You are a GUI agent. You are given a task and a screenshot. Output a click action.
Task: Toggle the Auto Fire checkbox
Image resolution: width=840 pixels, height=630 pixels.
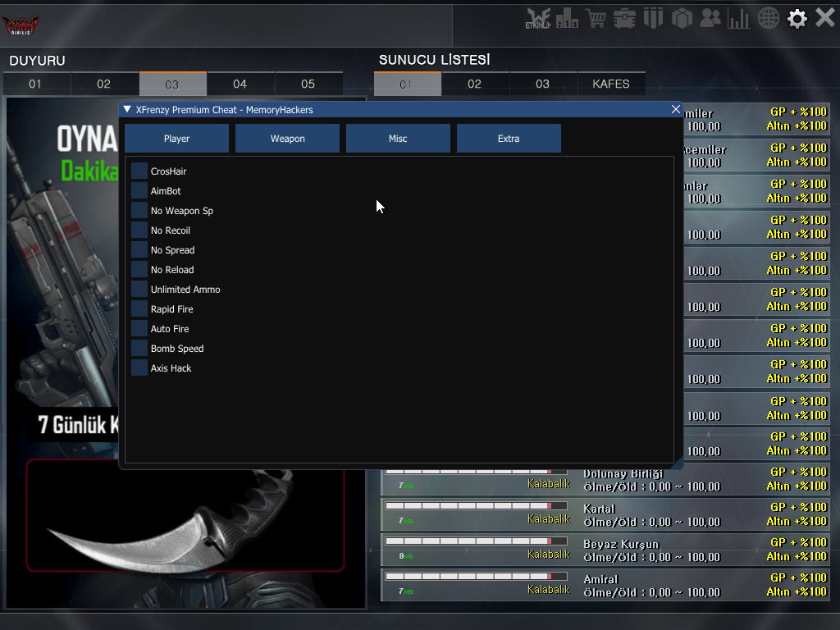tap(139, 328)
